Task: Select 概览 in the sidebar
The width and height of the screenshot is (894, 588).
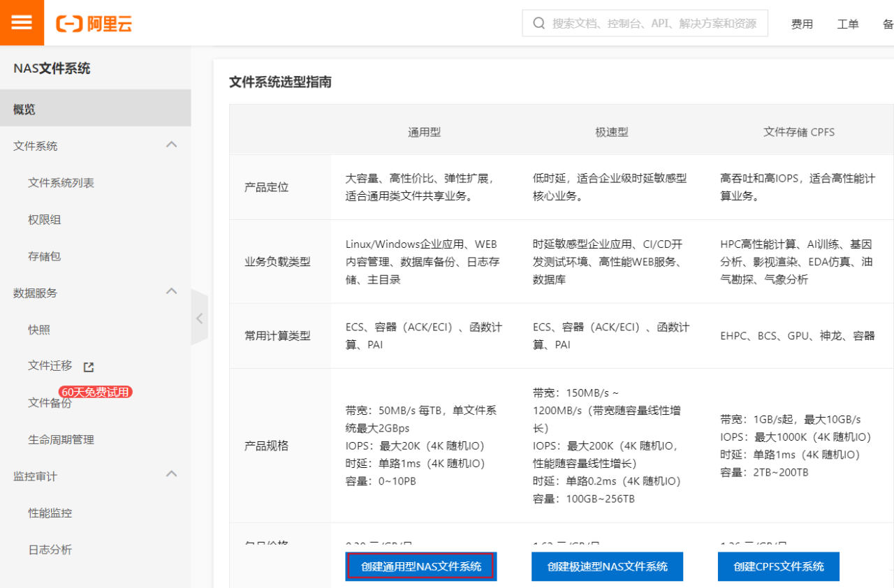Action: (x=24, y=109)
